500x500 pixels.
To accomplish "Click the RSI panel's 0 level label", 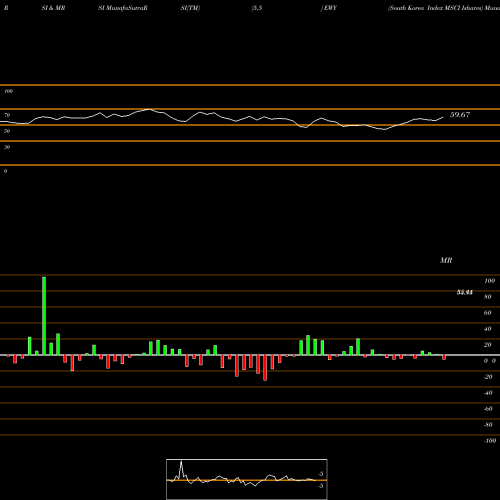I will [x=5, y=171].
